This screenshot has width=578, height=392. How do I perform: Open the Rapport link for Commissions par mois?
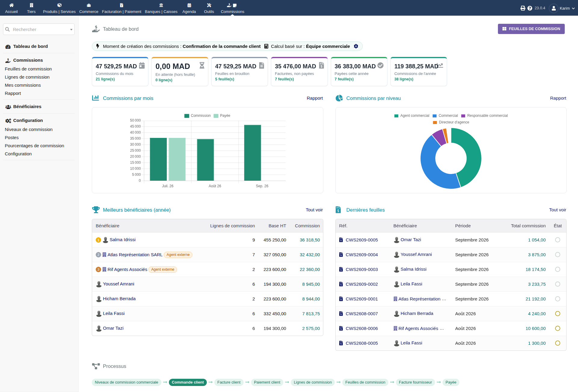pyautogui.click(x=315, y=98)
